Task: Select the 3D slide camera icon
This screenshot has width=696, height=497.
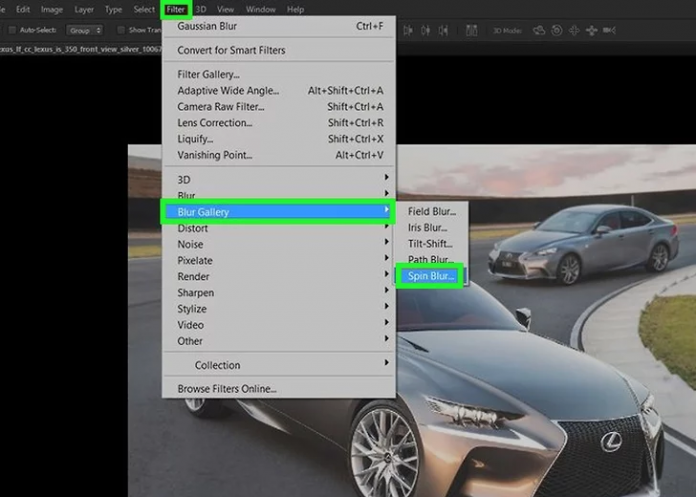Action: 592,30
